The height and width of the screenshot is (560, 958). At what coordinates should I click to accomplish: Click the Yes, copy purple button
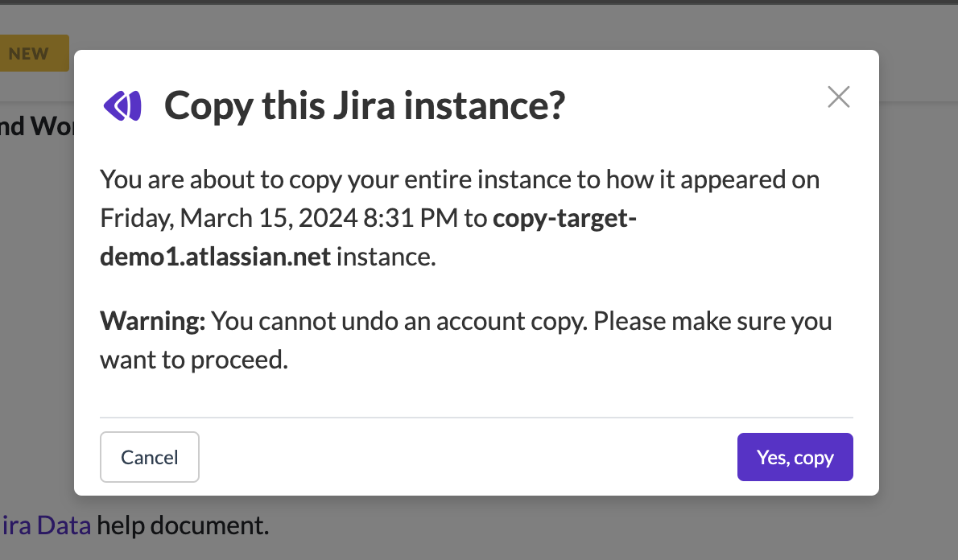(x=795, y=456)
